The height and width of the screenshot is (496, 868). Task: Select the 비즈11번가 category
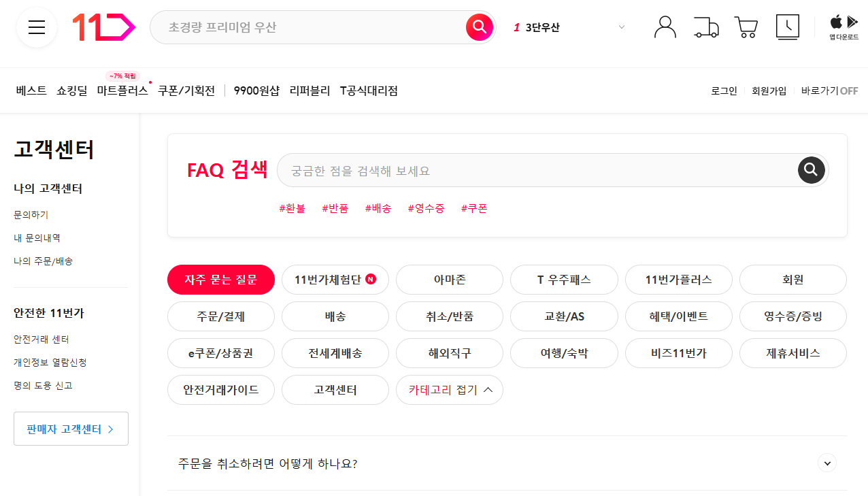(679, 353)
